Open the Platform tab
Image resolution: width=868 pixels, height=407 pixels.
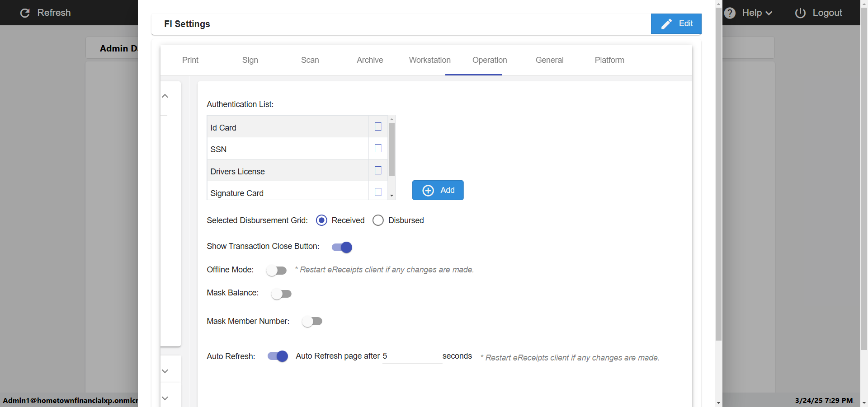pyautogui.click(x=609, y=60)
